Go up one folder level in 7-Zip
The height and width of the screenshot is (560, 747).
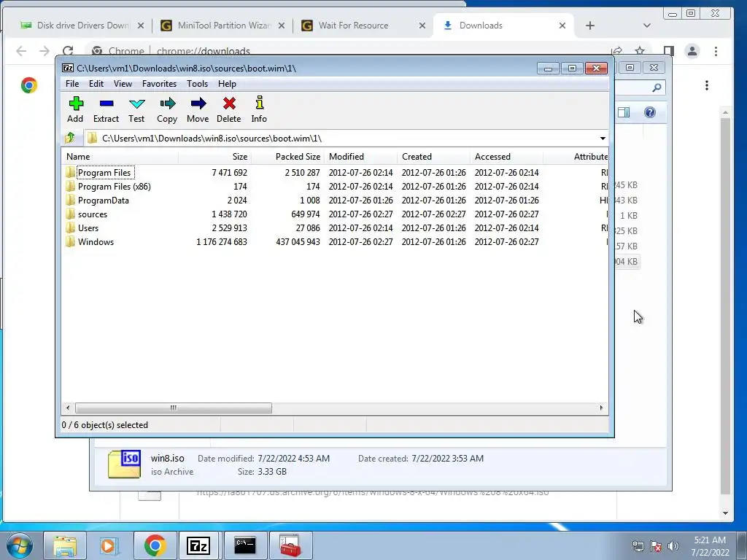click(70, 138)
